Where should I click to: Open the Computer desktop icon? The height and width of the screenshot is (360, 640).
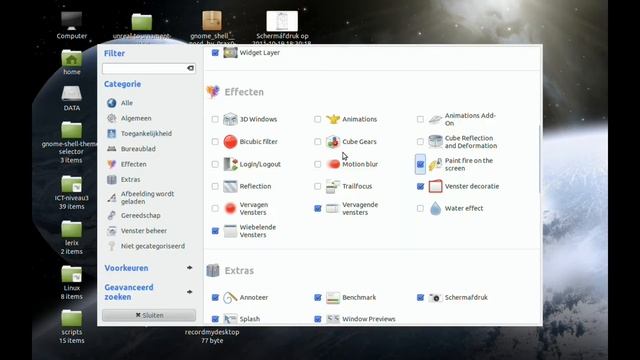[x=71, y=21]
